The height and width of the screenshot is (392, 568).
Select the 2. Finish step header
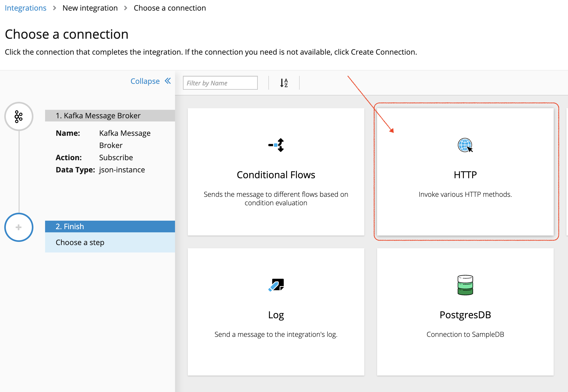click(110, 227)
